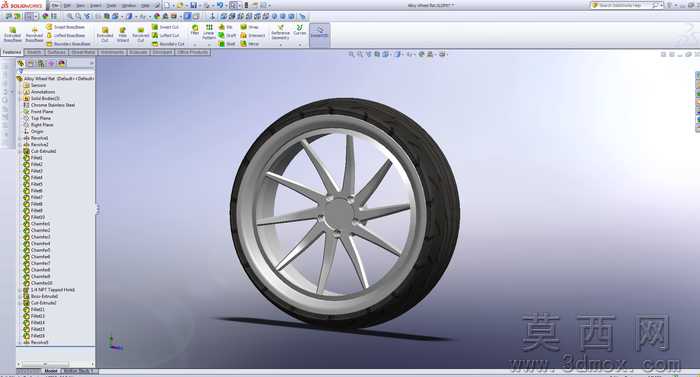
Task: Click the Extruded Cut tool
Action: pos(105,34)
